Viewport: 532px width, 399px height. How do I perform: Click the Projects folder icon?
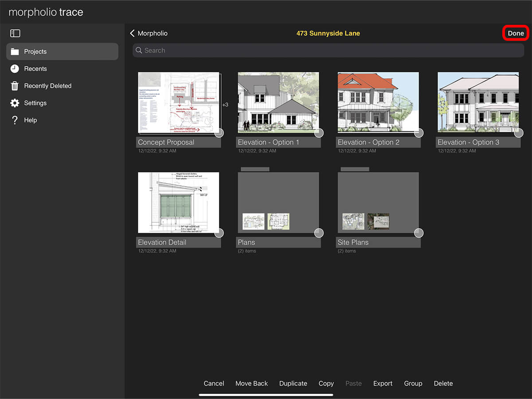click(15, 52)
